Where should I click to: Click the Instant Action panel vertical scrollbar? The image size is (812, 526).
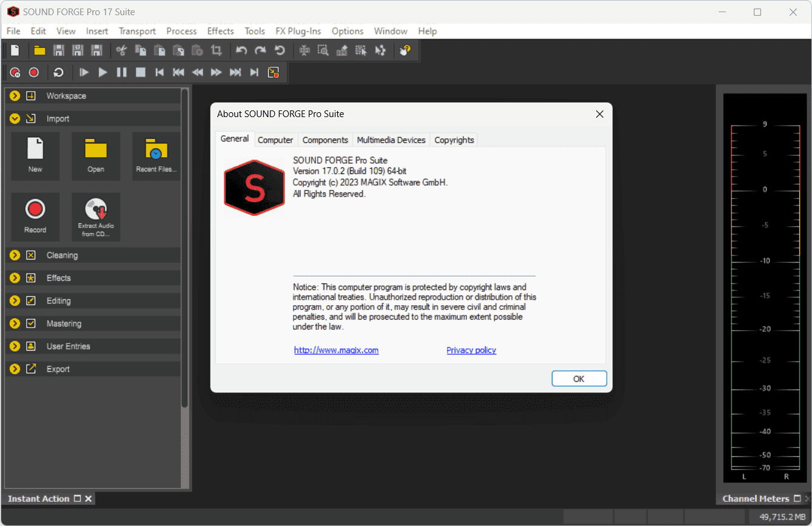(185, 249)
